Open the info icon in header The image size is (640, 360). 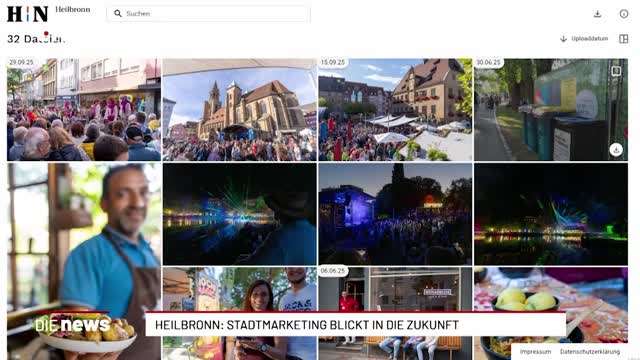click(624, 14)
